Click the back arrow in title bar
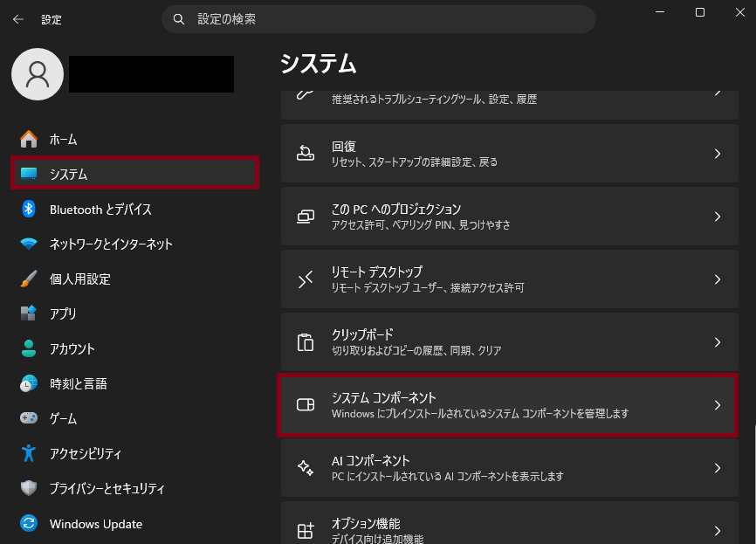Screen dimensions: 756x544 [18, 18]
